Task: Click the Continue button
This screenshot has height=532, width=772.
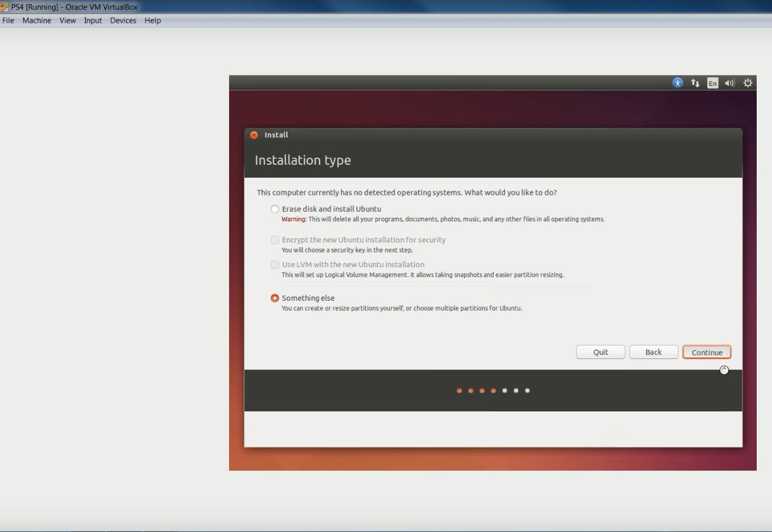Action: tap(707, 352)
